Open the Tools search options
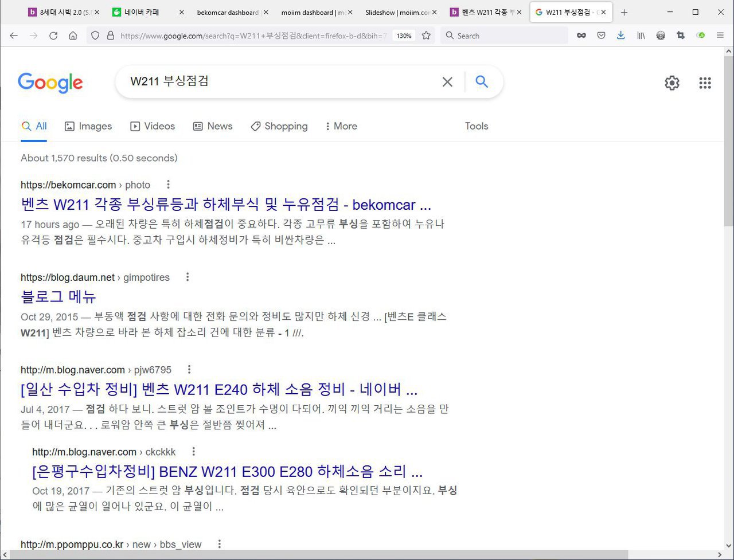734x560 pixels. coord(477,126)
